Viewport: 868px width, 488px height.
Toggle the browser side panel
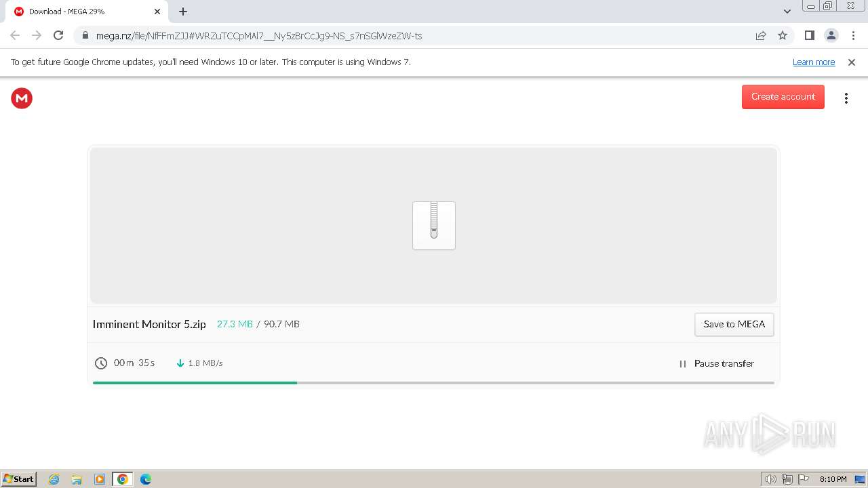809,35
